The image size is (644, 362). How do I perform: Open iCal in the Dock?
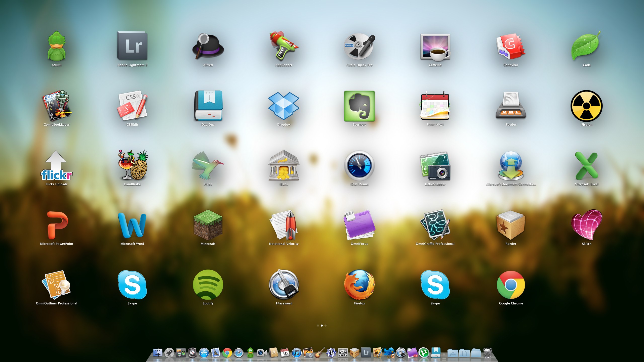[x=285, y=353]
